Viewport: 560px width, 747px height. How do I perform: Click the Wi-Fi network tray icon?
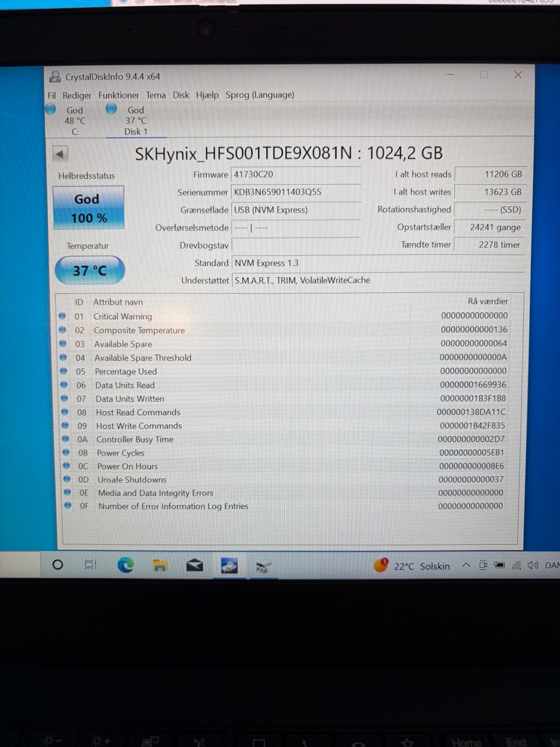tap(517, 565)
